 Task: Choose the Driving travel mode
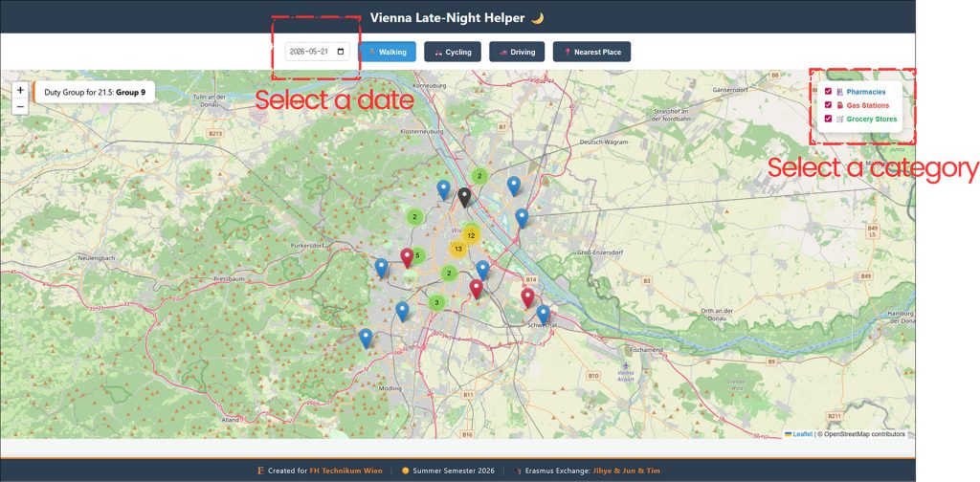517,52
